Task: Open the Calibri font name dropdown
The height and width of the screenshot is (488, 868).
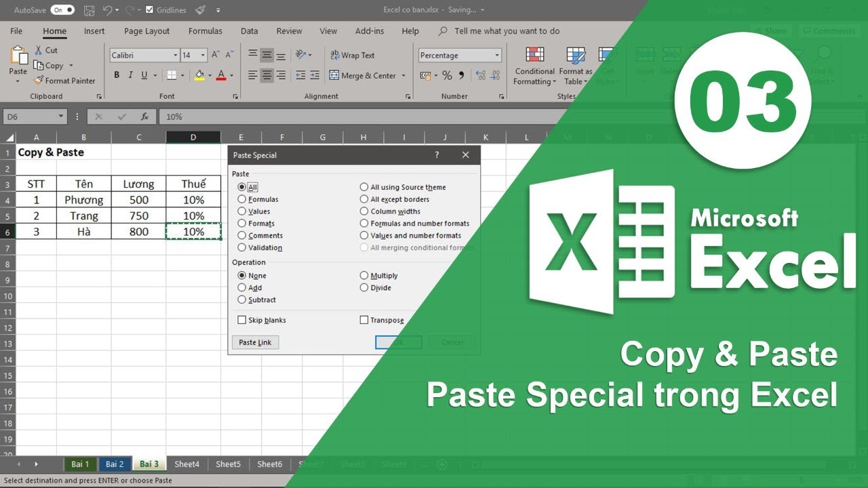Action: point(175,56)
